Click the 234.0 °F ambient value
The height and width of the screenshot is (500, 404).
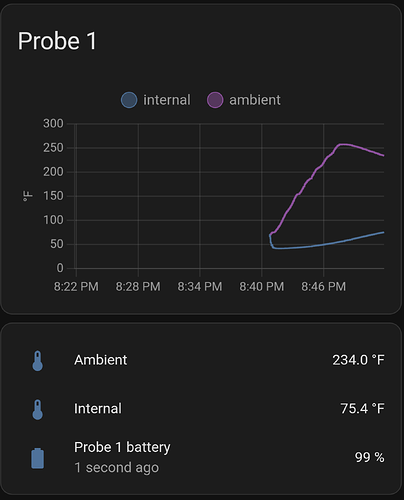[358, 360]
